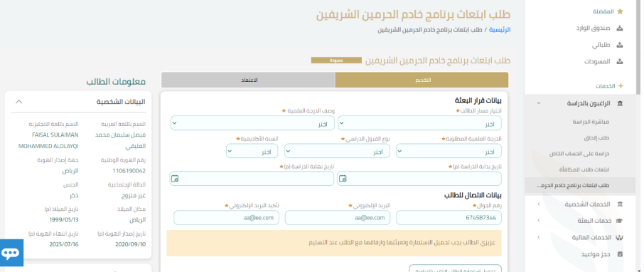Click the calendar icon beside حجز مواعيد
Image resolution: width=644 pixels, height=272 pixels.
[620, 254]
